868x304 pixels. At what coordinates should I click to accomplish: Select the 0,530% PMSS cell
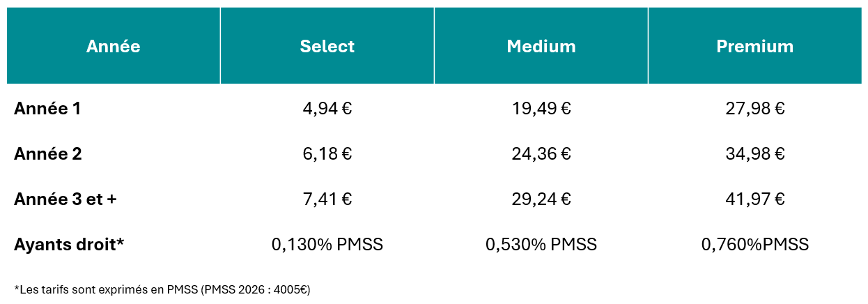(x=541, y=245)
